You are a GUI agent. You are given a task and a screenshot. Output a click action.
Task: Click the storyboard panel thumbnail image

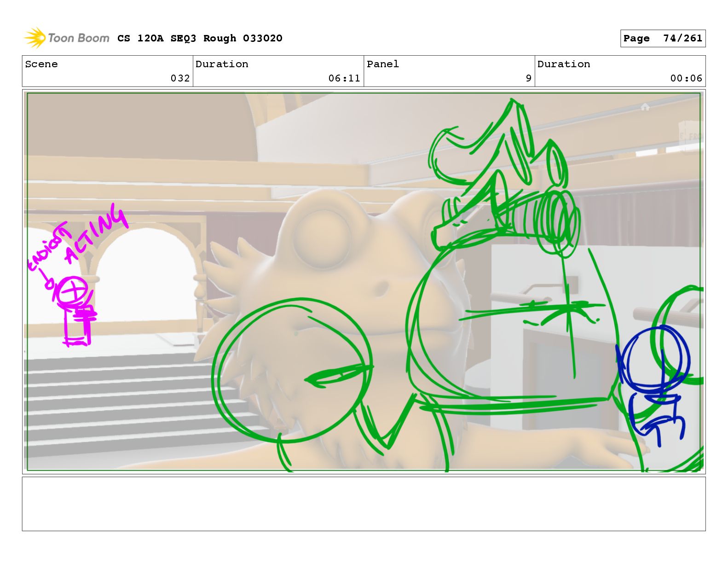364,282
